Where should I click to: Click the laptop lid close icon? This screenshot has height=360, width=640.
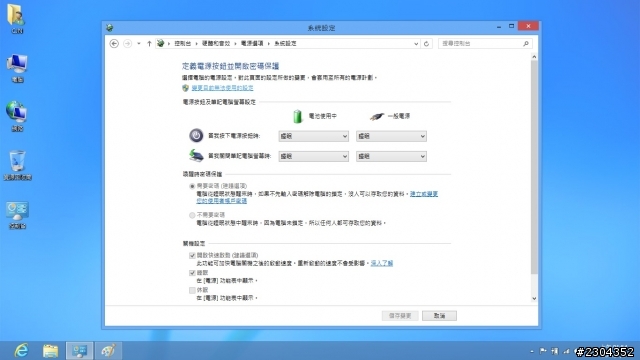click(x=196, y=156)
